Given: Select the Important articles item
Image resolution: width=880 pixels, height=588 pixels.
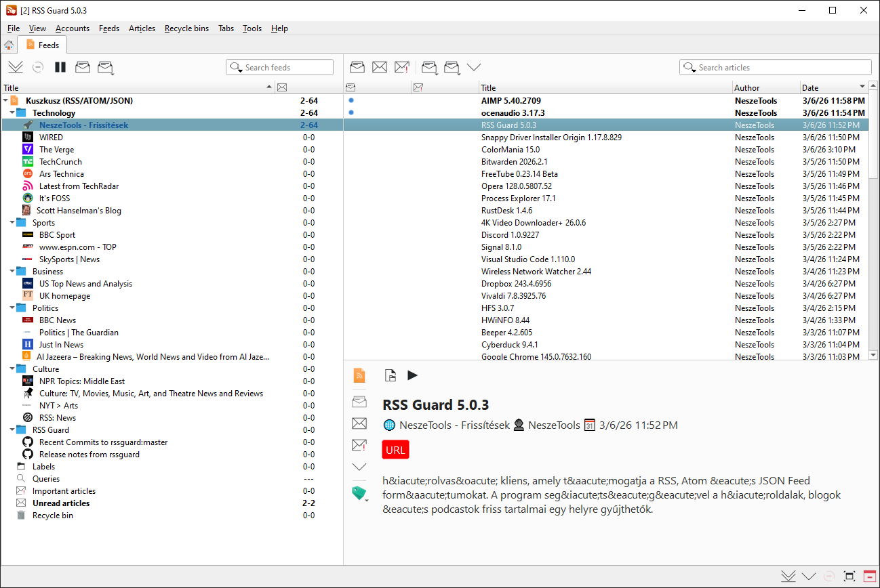Looking at the screenshot, I should [x=64, y=491].
